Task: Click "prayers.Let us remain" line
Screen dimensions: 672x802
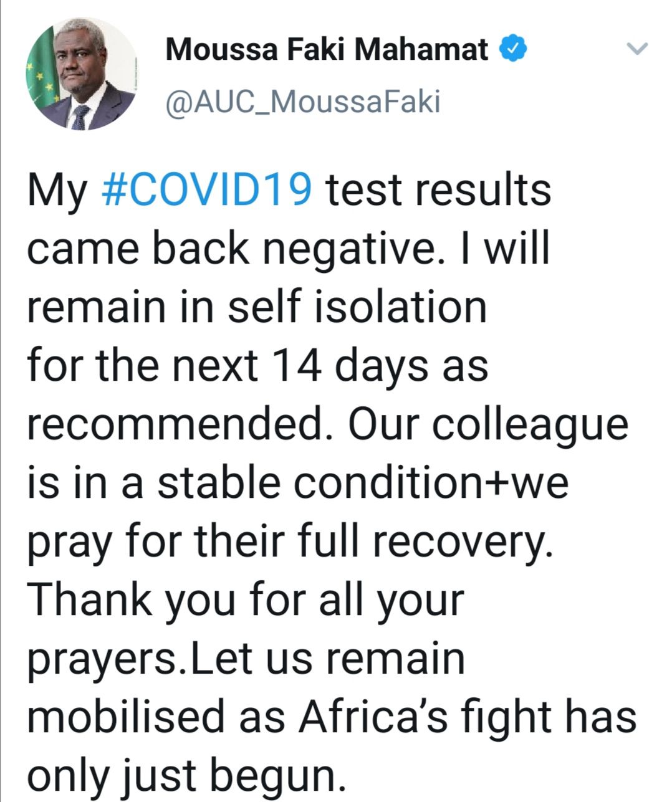Action: click(x=246, y=659)
